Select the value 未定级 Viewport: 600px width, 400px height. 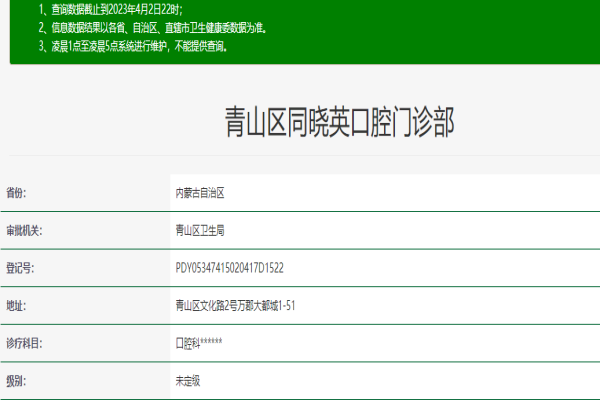pyautogui.click(x=188, y=381)
